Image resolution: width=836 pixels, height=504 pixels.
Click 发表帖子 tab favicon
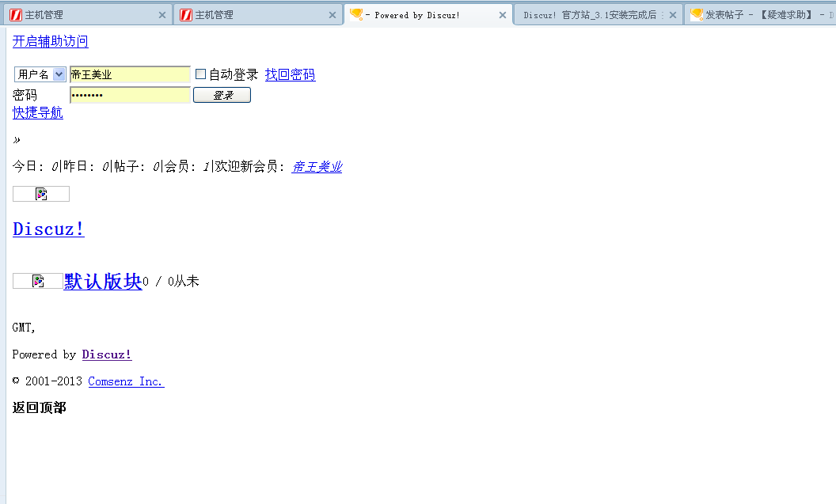(697, 14)
